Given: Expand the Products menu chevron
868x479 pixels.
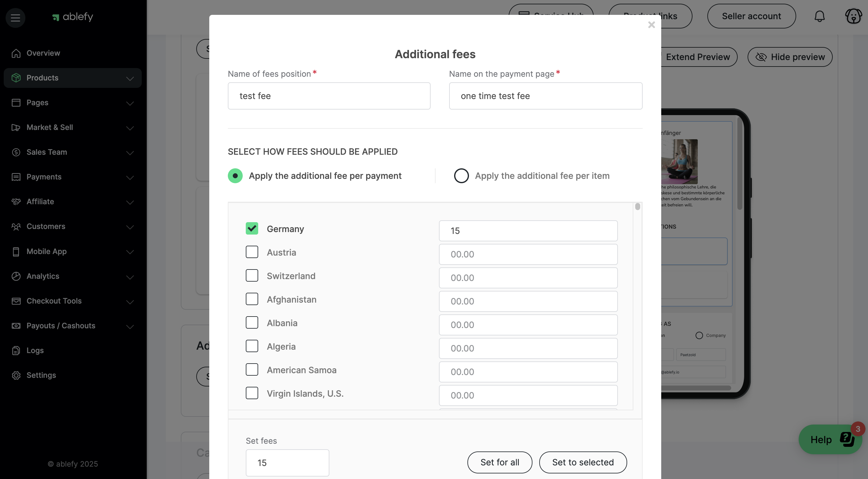Looking at the screenshot, I should (x=130, y=79).
